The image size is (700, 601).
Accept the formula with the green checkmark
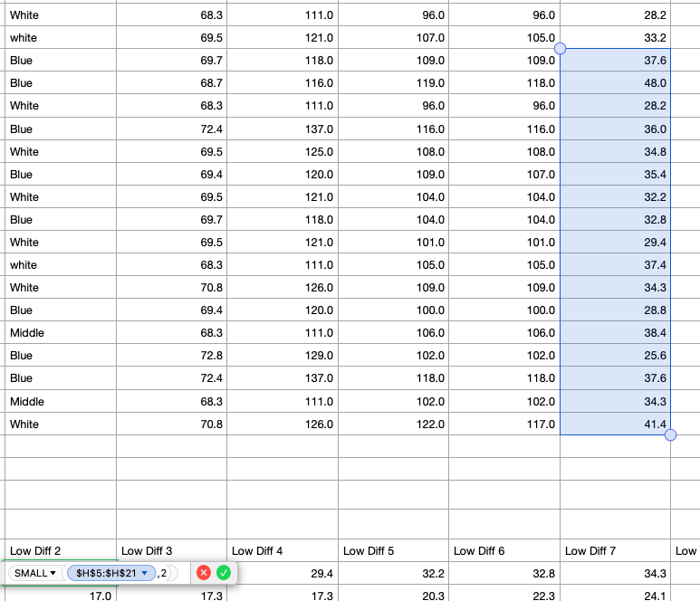tap(224, 572)
